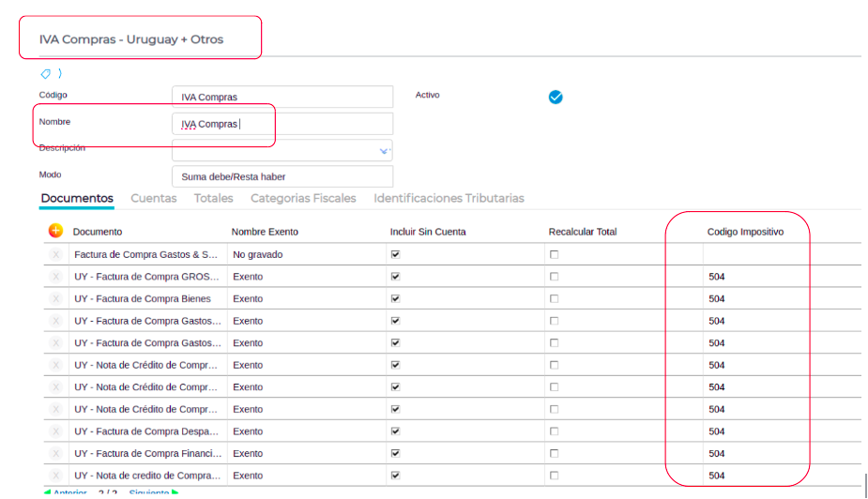Click the orange add document row button
This screenshot has width=868, height=499.
(x=55, y=231)
